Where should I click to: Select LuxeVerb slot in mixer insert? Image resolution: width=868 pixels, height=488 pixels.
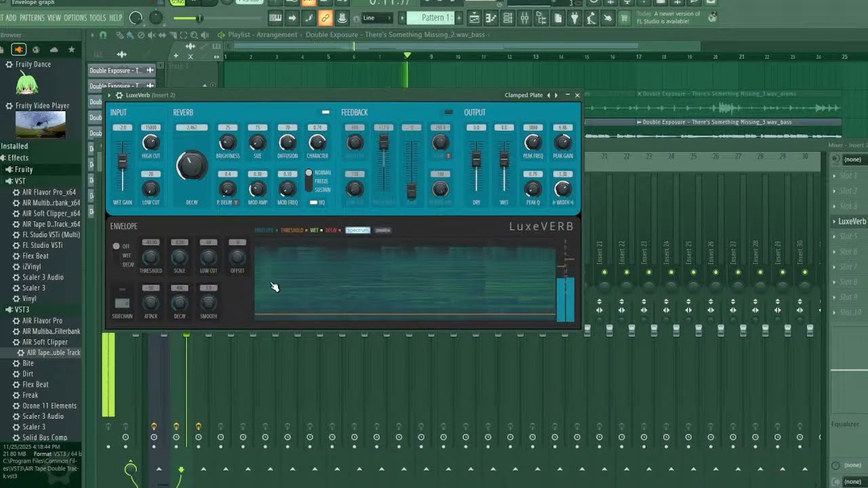851,222
